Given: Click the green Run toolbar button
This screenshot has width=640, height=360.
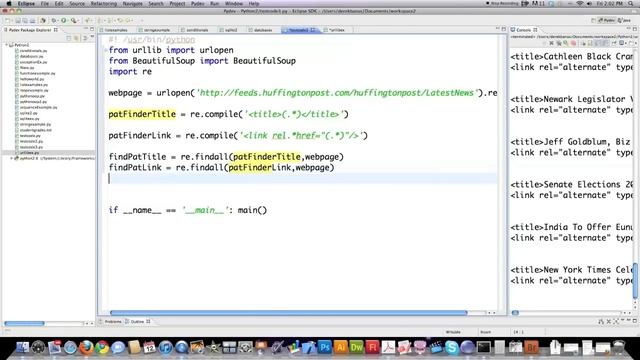Looking at the screenshot, I should 63,20.
